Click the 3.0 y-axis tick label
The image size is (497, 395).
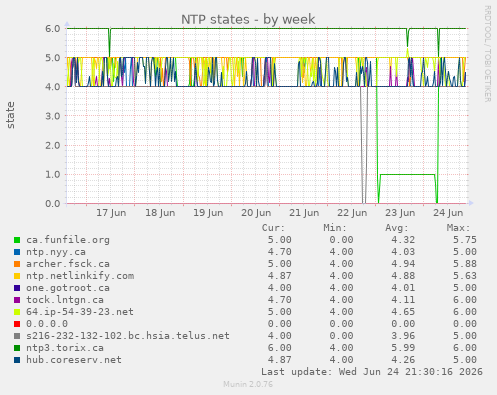[x=53, y=116]
